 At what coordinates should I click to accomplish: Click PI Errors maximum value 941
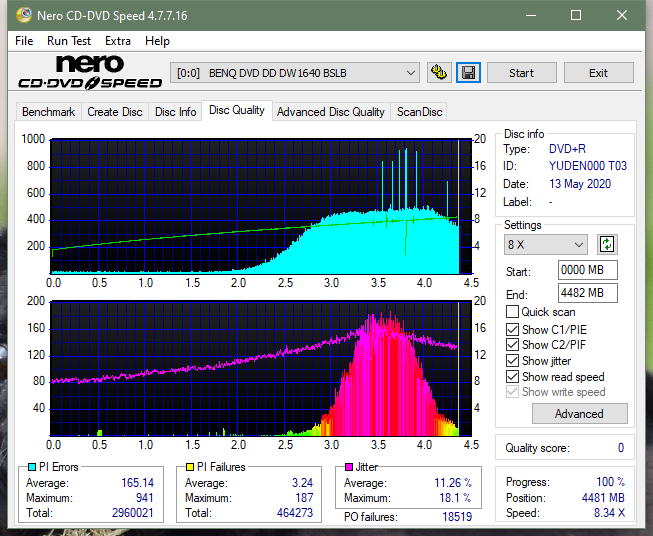point(145,498)
